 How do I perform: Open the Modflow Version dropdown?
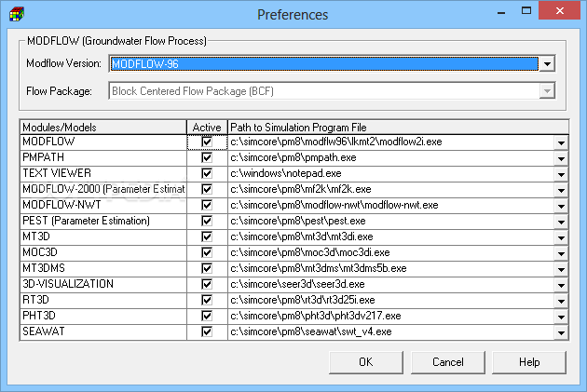(547, 63)
